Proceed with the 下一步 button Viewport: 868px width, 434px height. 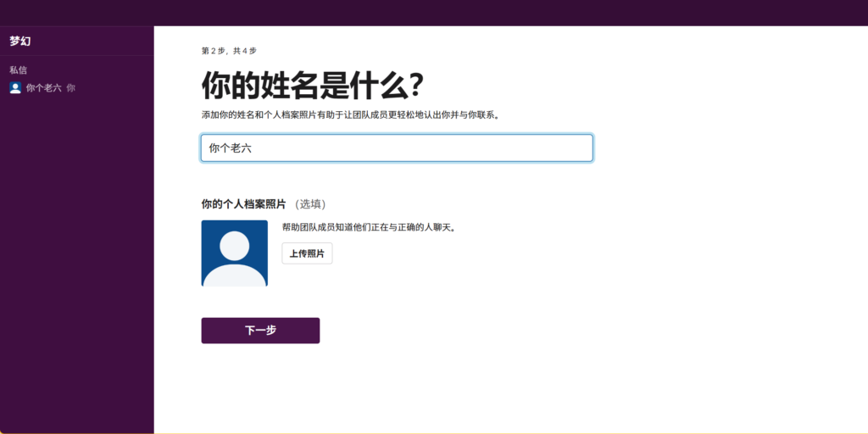pos(260,331)
